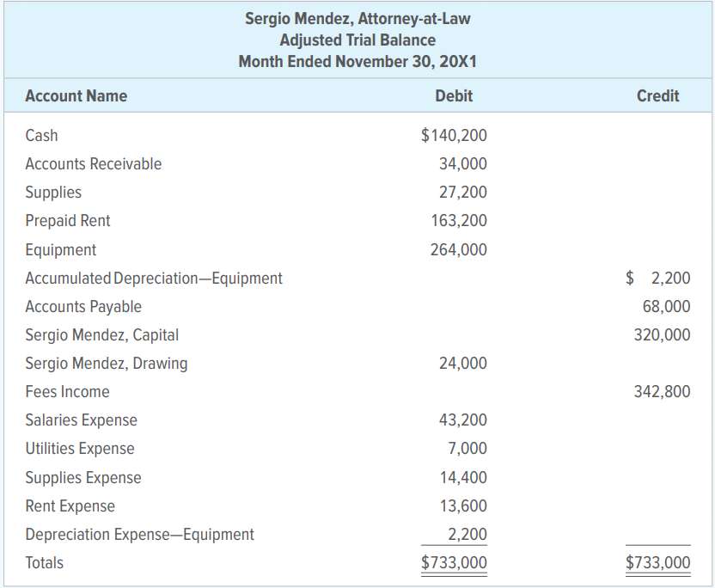Select the Sergio Mendez, Drawing label
The image size is (715, 588).
pos(107,364)
